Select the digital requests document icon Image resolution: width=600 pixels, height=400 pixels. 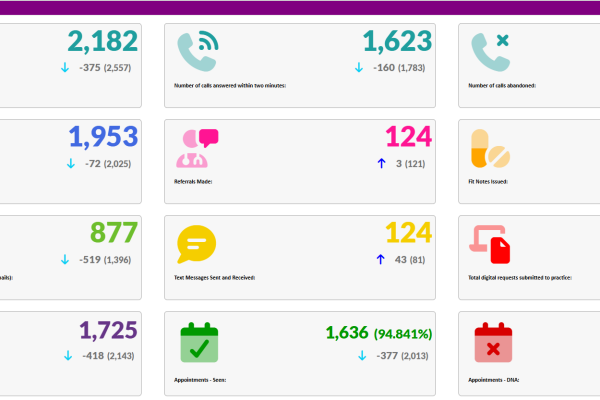(x=490, y=244)
